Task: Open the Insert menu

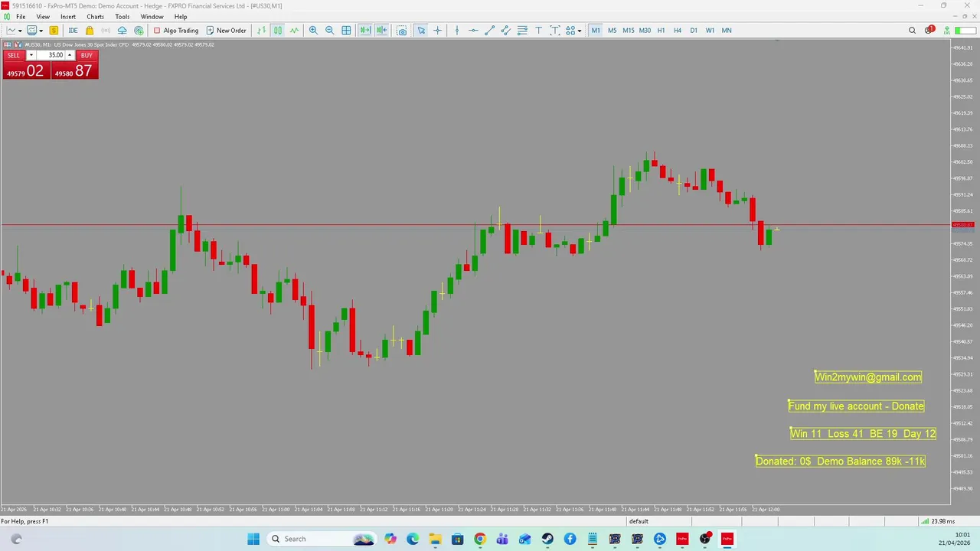Action: 68,16
